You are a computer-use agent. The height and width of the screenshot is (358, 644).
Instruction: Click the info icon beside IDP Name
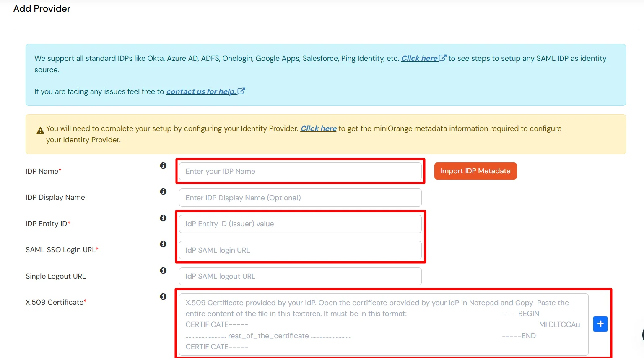point(163,165)
